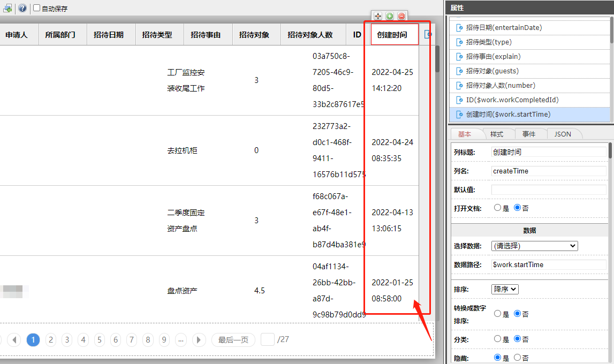Set 打开文档 to 是
The image size is (614, 364).
click(x=498, y=208)
